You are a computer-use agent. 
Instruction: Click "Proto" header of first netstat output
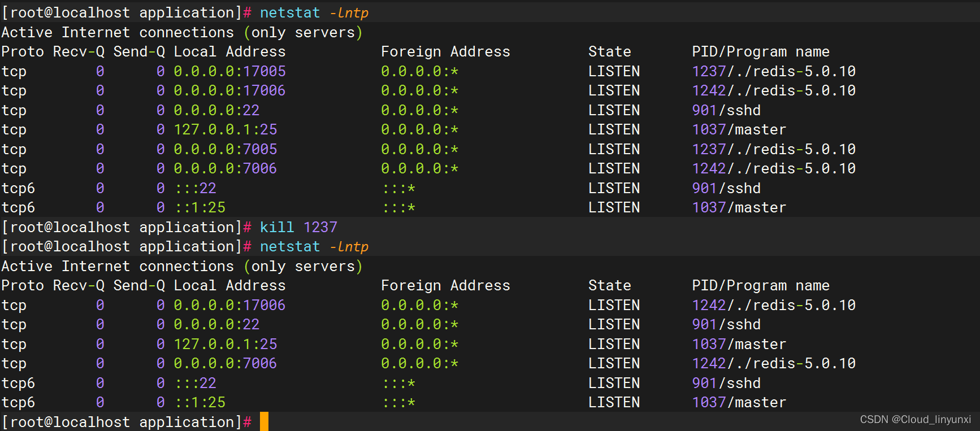[x=23, y=51]
